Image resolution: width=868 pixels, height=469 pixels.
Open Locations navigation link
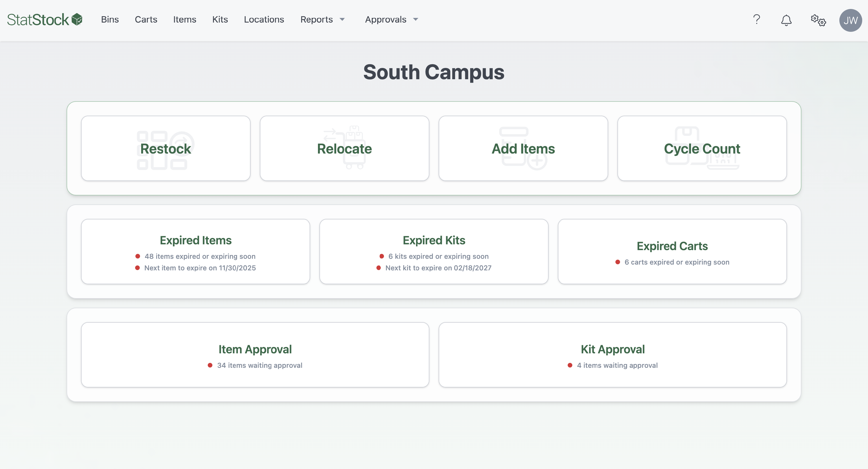(x=264, y=20)
